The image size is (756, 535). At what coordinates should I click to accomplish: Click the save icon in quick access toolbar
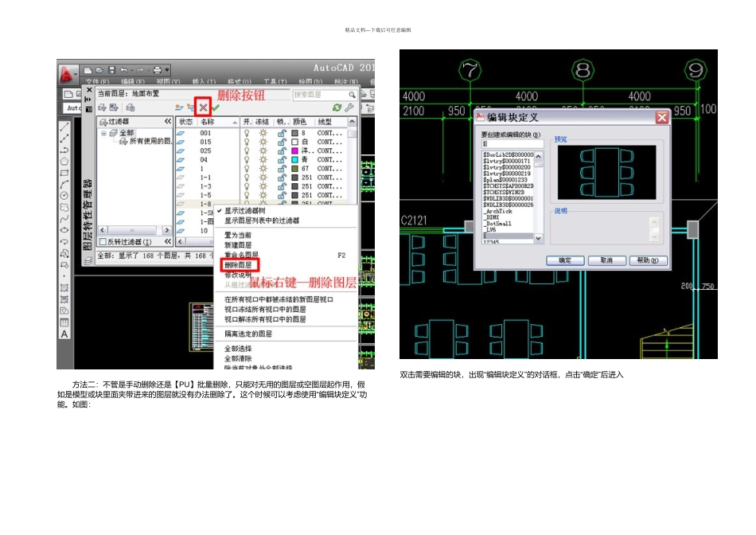tap(112, 70)
